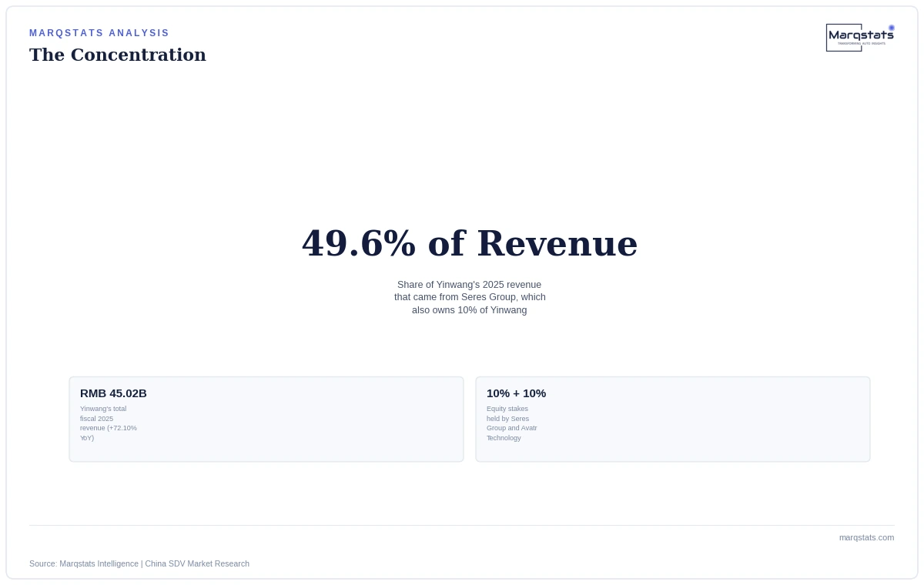924x585 pixels.
Task: Click the Transforming Auto Insights tagline
Action: pos(862,43)
